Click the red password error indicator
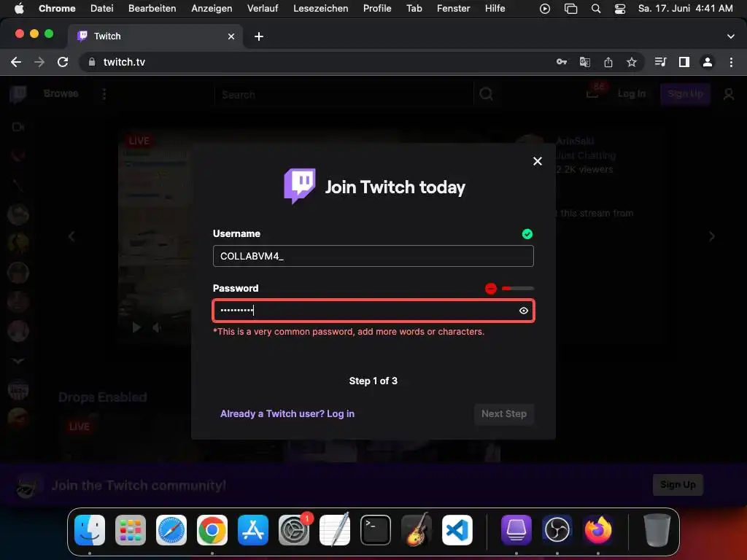 pyautogui.click(x=491, y=289)
